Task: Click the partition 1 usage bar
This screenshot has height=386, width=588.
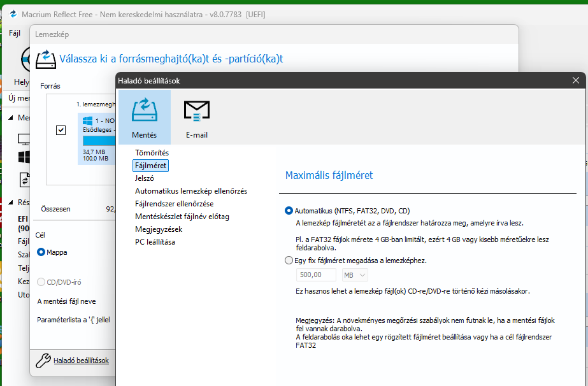Action: click(x=99, y=141)
